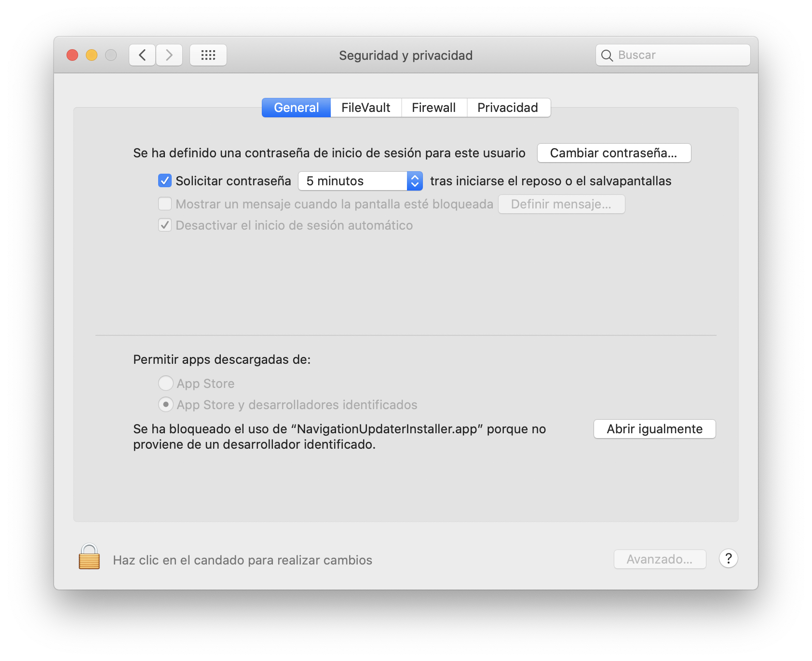This screenshot has width=812, height=661.
Task: Minimize the window with the yellow button
Action: click(x=92, y=55)
